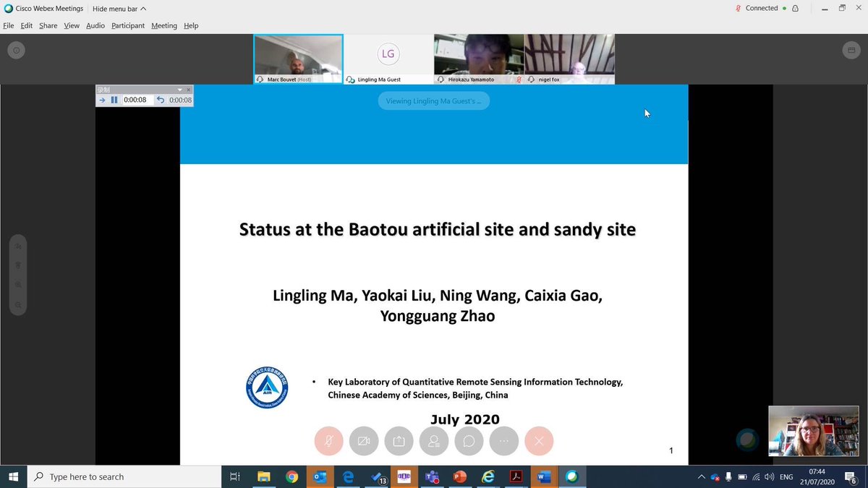This screenshot has height=488, width=868.
Task: Open the Chat bubble icon
Action: 469,441
